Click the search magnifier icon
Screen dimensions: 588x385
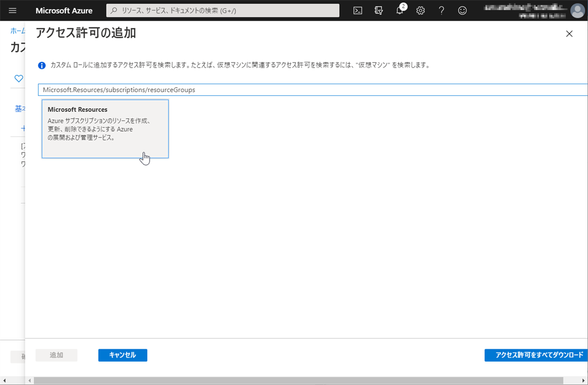[x=114, y=11]
